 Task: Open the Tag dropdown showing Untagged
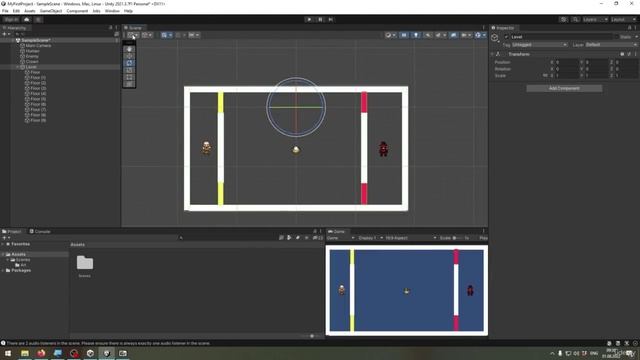tap(540, 45)
